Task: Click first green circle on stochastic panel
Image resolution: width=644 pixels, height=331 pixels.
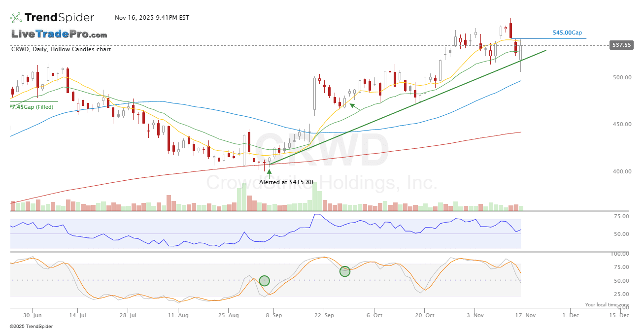Action: coord(265,281)
